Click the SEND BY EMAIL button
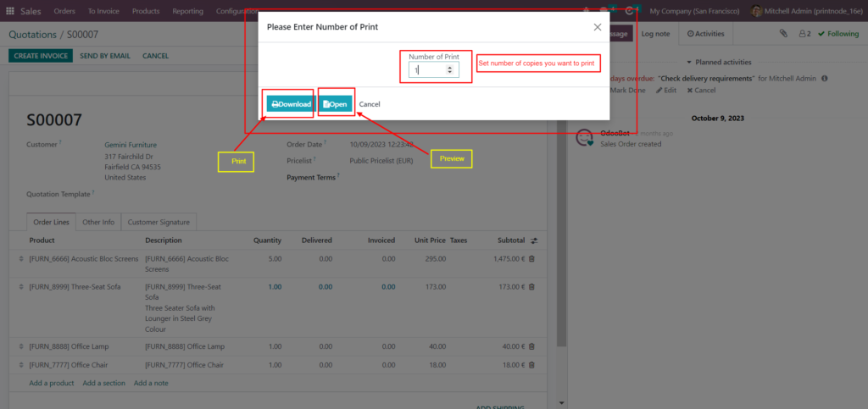Viewport: 868px width, 409px height. pyautogui.click(x=105, y=56)
